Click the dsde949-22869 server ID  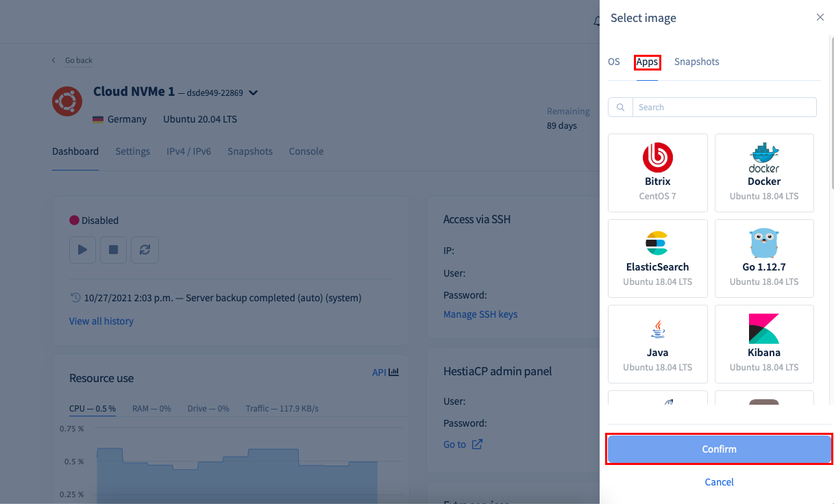[x=215, y=93]
